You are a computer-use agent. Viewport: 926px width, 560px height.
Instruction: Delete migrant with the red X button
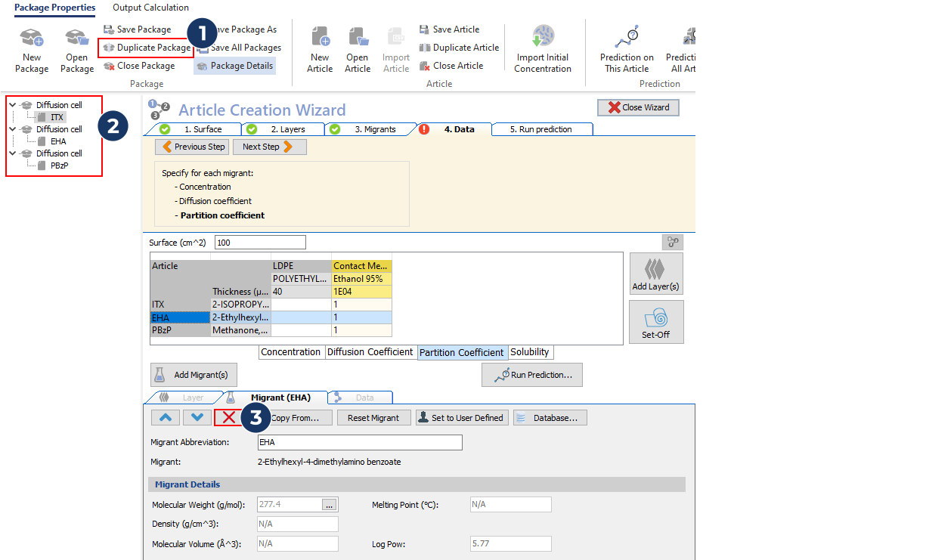228,417
